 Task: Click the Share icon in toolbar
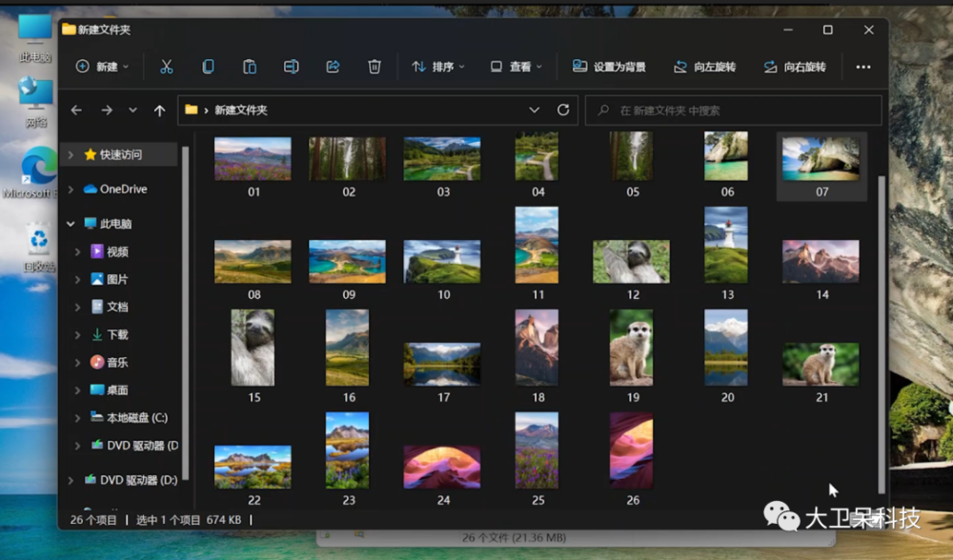coord(333,67)
